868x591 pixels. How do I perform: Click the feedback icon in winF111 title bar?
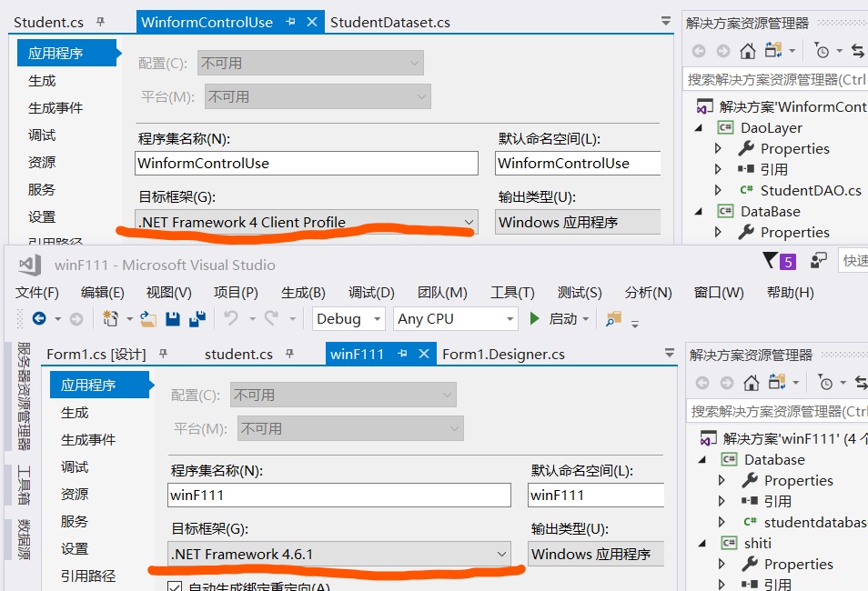[818, 260]
